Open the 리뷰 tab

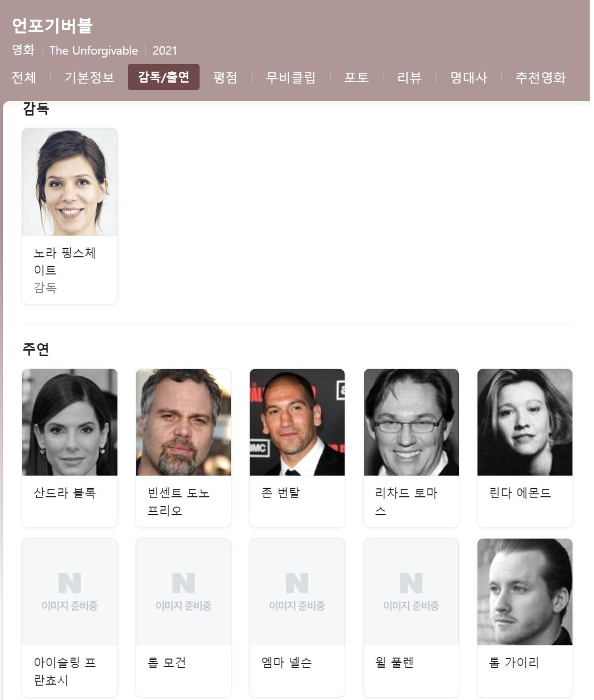tap(409, 77)
